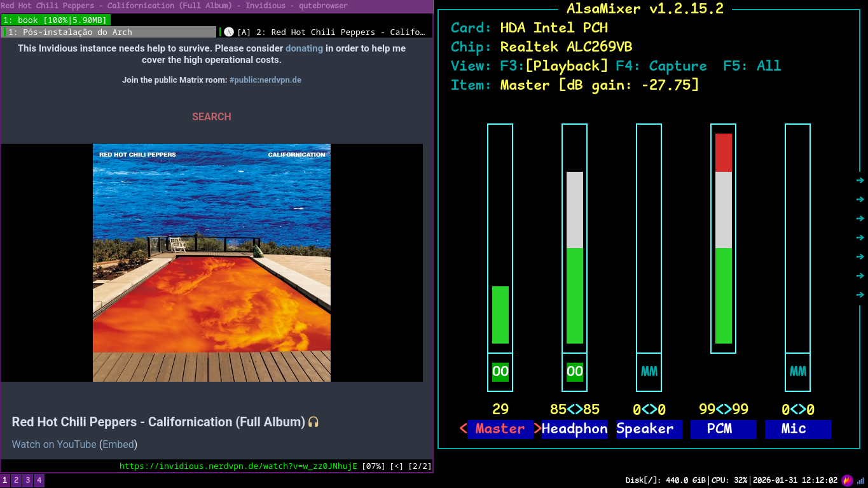Click the left arrow beside Master label

tap(463, 429)
